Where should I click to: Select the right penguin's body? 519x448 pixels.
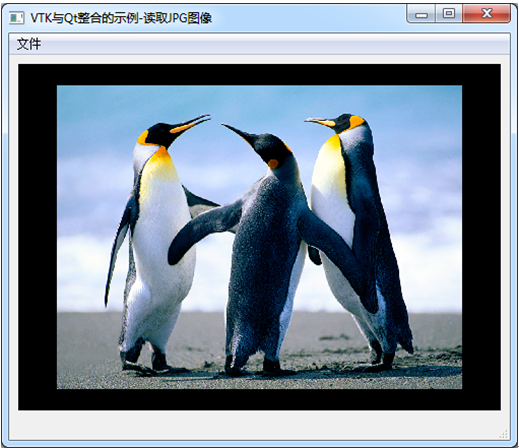coord(360,233)
